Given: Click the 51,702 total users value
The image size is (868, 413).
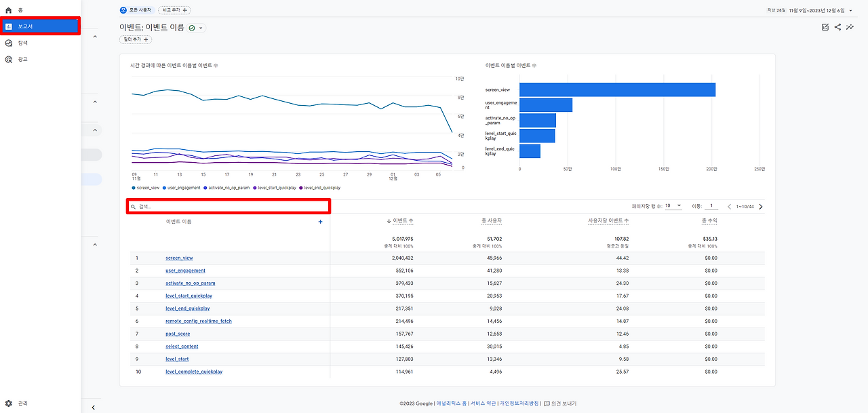Looking at the screenshot, I should tap(494, 239).
